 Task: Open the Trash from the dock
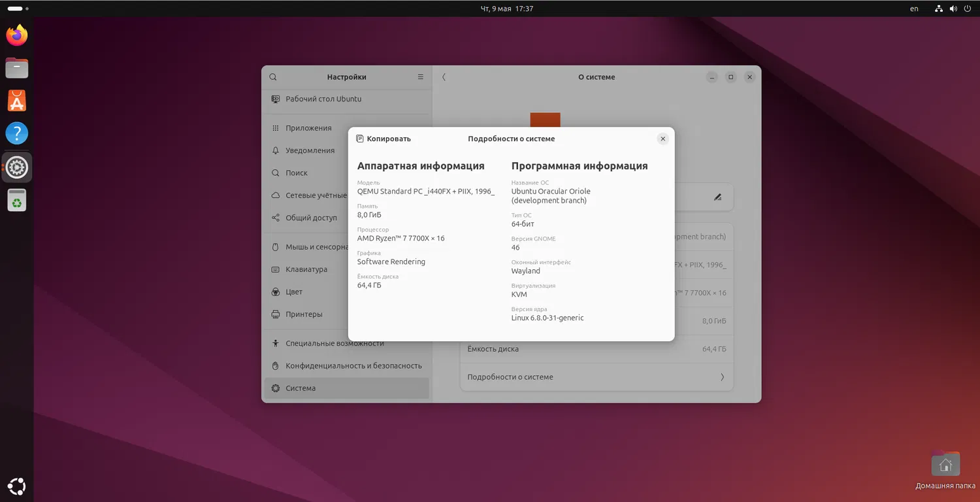17,200
